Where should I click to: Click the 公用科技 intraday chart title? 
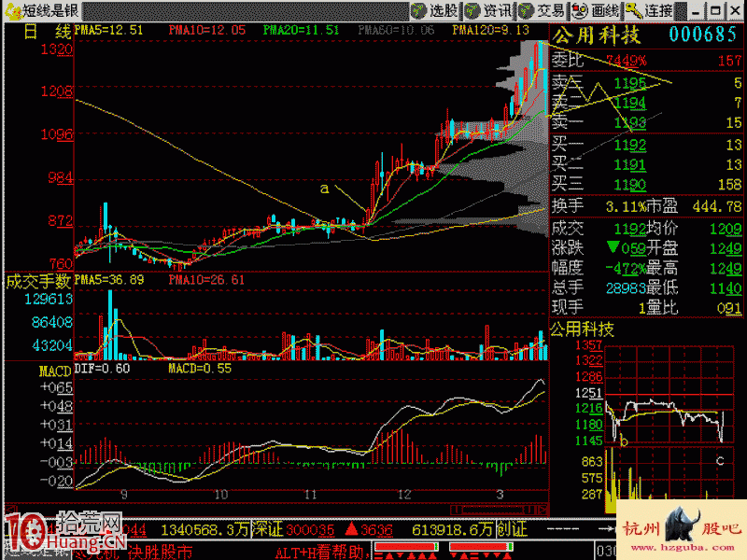[582, 329]
